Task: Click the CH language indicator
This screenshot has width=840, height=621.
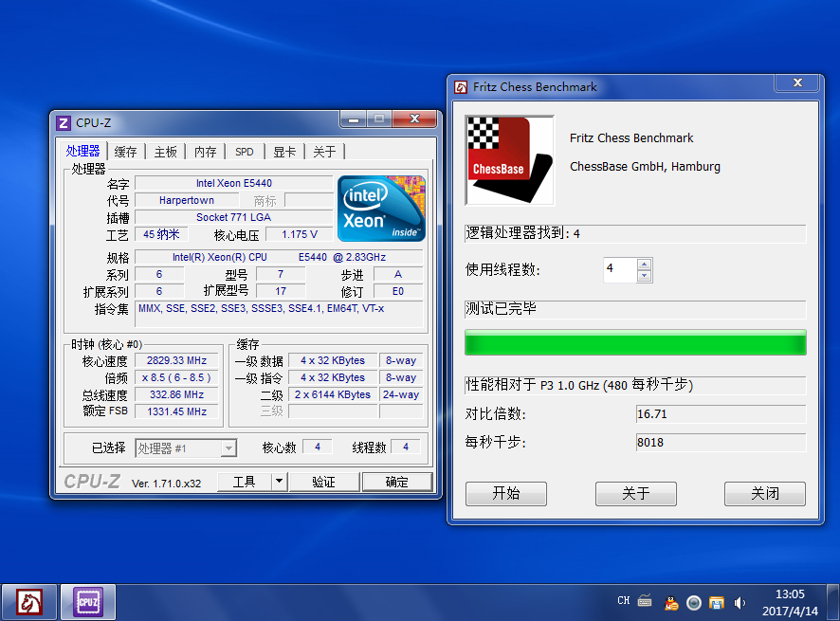Action: [624, 601]
